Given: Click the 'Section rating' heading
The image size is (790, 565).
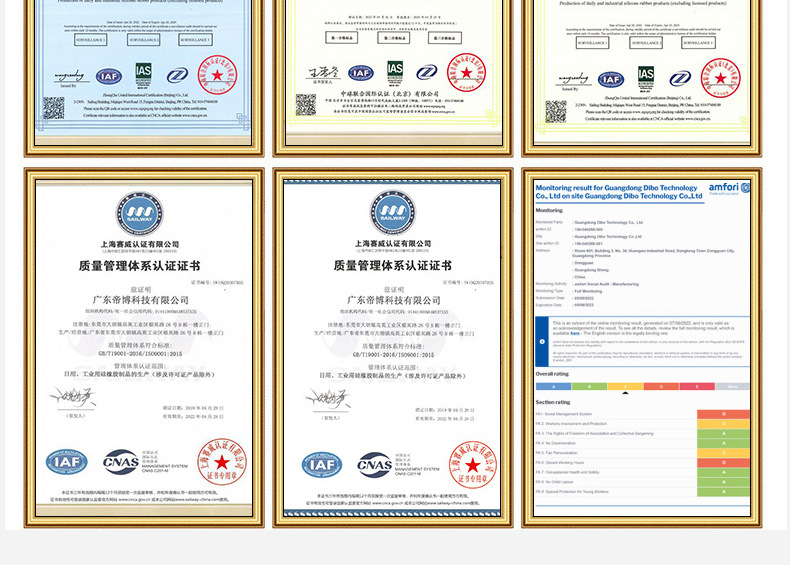Looking at the screenshot, I should pos(553,402).
